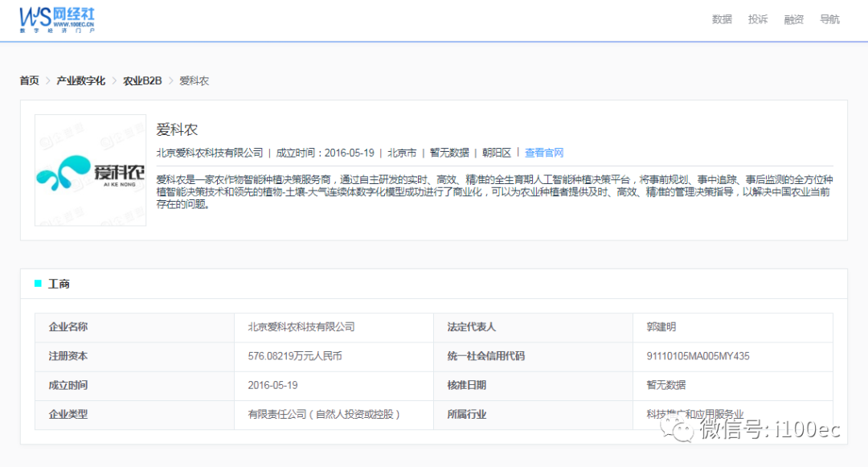The image size is (868, 467).
Task: Select 576.08219万元人民币 value
Action: (x=295, y=356)
